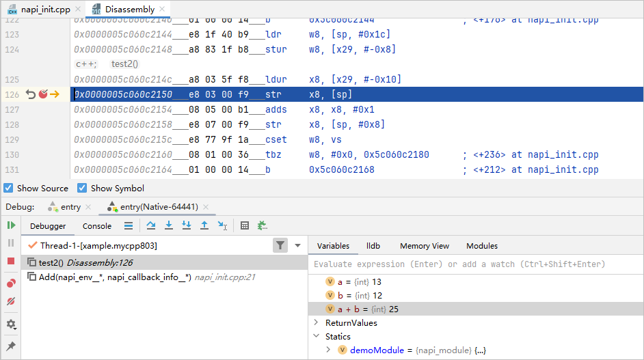
Task: Expand the ReturnValues node
Action: 316,323
